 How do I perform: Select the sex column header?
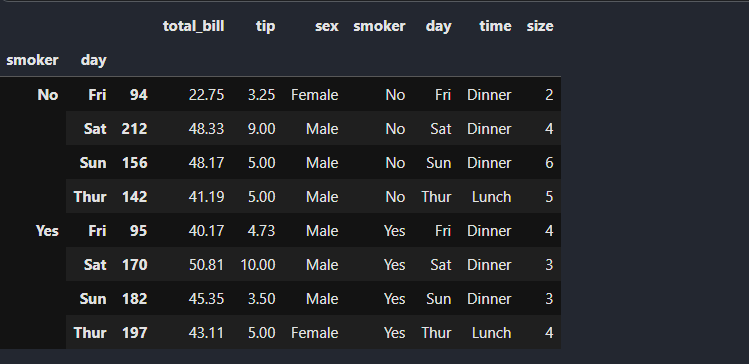point(327,26)
